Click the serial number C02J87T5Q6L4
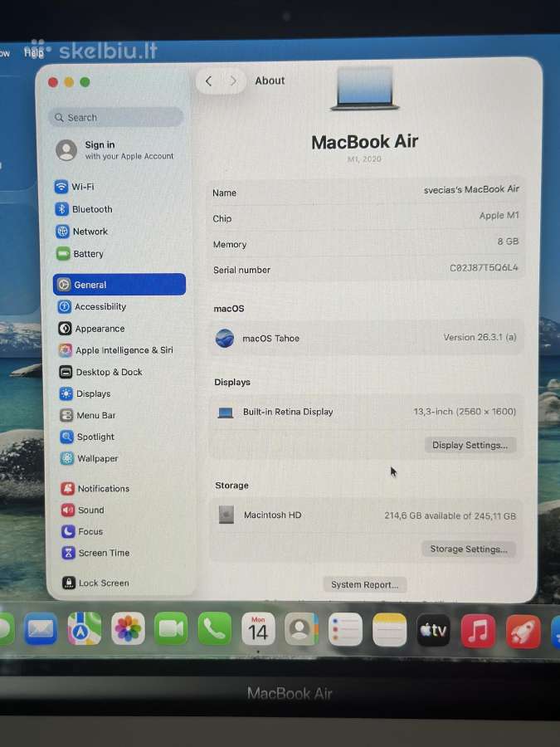560x747 pixels. coord(484,268)
